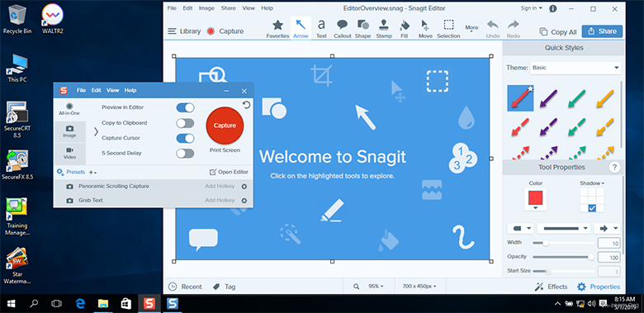
Task: Expand capture settings chevron
Action: click(96, 131)
